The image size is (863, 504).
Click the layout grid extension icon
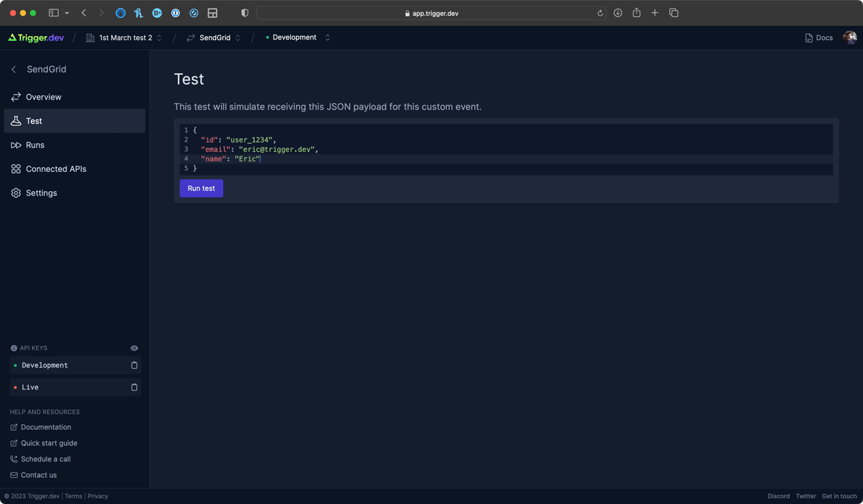tap(213, 13)
